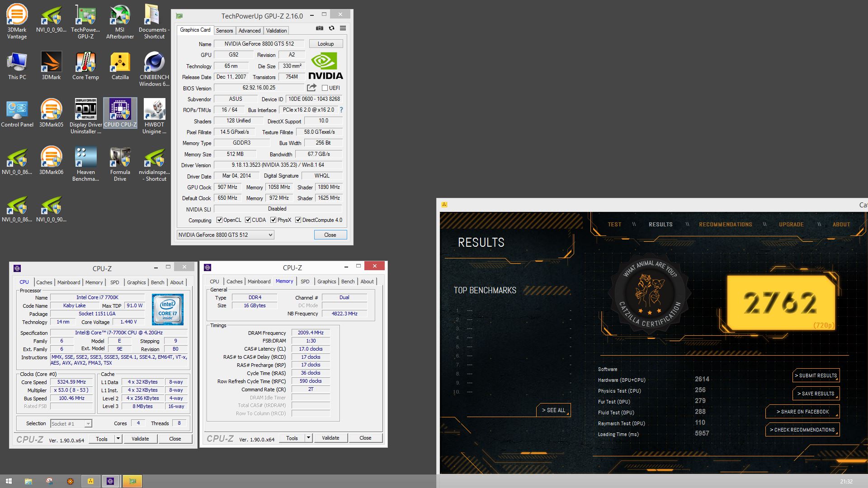Open the Caches tab in the CPU-Z CPU window
This screenshot has height=488, width=868.
(44, 282)
